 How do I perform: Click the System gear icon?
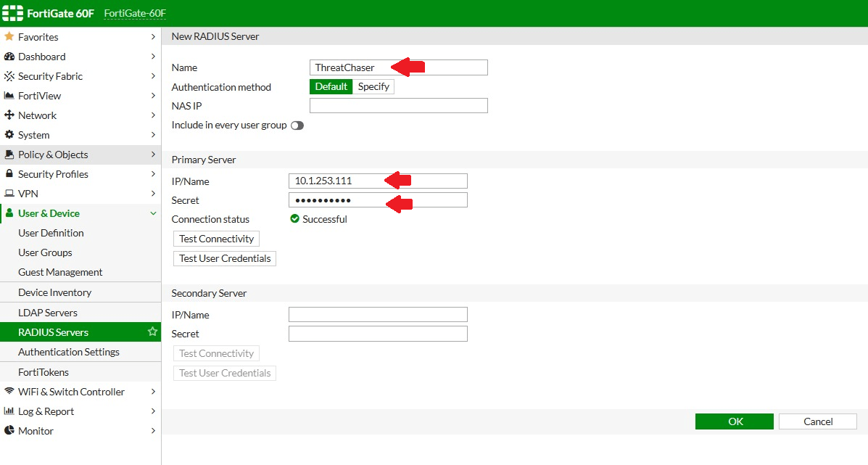[x=9, y=135]
